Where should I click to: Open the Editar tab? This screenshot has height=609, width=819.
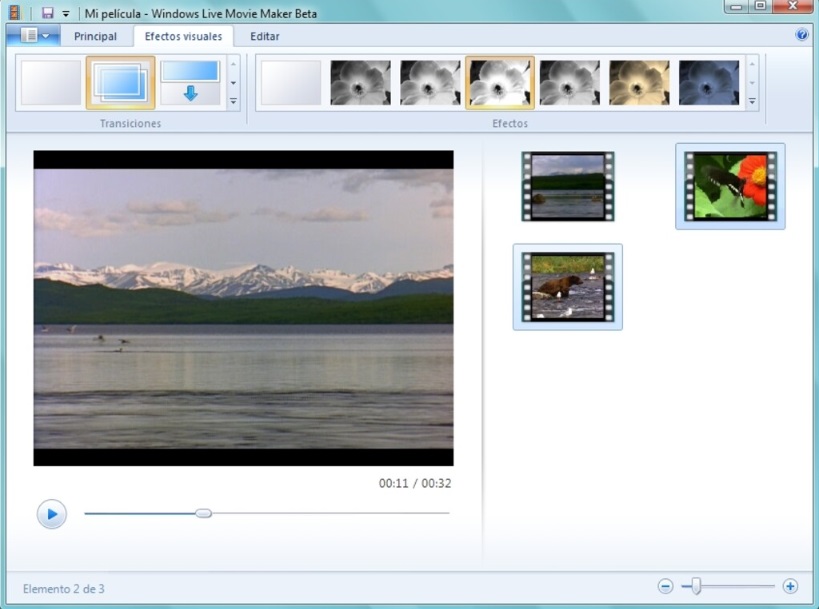click(265, 36)
